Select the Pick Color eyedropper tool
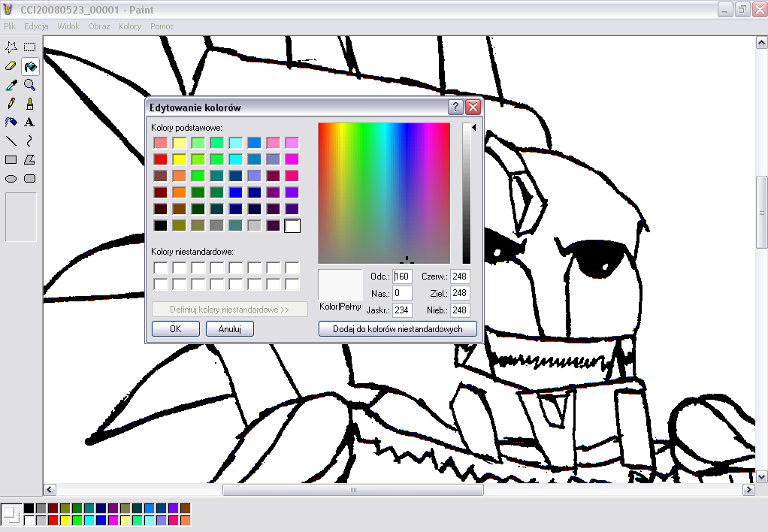Viewport: 768px width, 532px height. pyautogui.click(x=11, y=85)
